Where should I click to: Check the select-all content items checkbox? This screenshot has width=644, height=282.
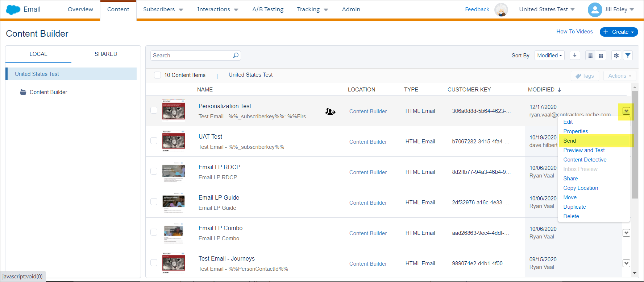tap(157, 75)
